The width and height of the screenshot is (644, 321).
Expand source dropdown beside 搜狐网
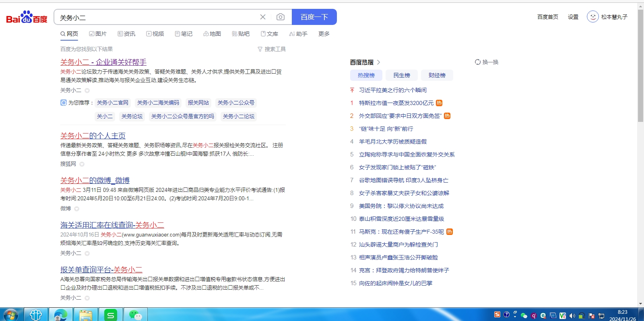coord(82,164)
